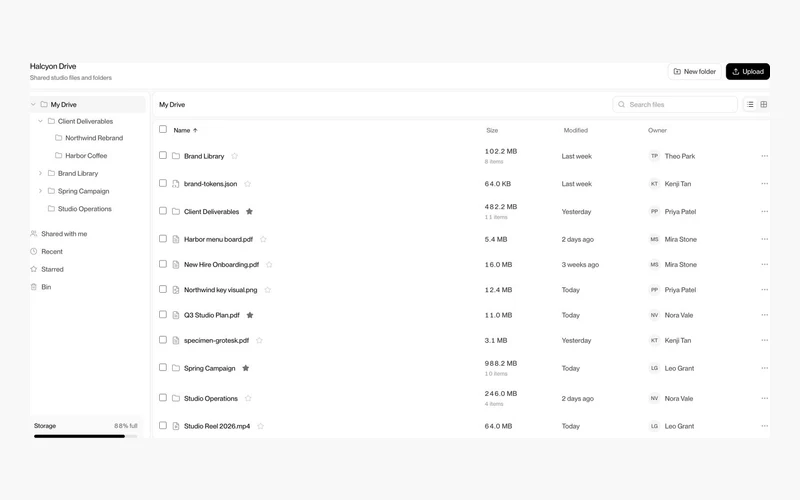Check the Spring Campaign row checkbox
Viewport: 800px width, 500px height.
tap(163, 367)
